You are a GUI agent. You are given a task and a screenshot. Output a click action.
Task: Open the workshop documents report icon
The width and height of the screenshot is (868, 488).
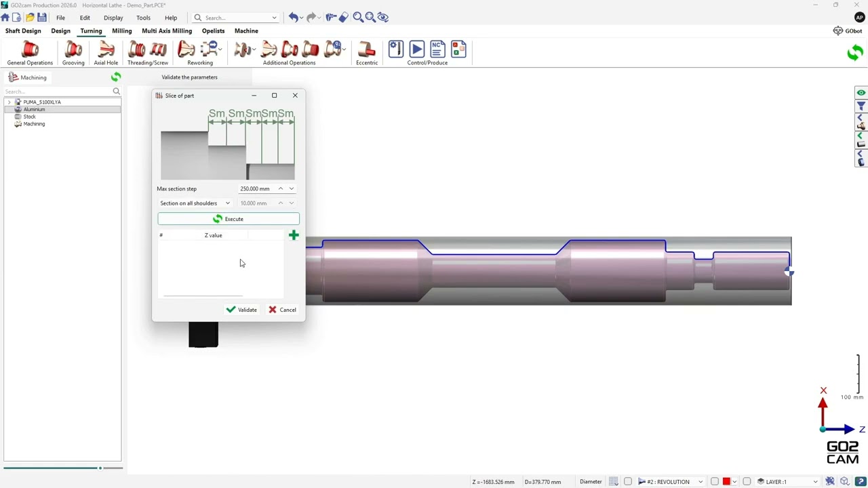tap(458, 49)
